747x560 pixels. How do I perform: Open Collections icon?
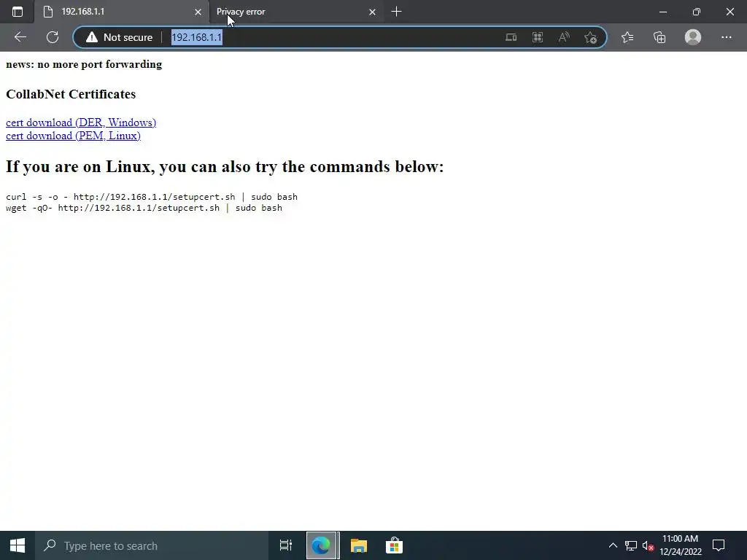(659, 37)
